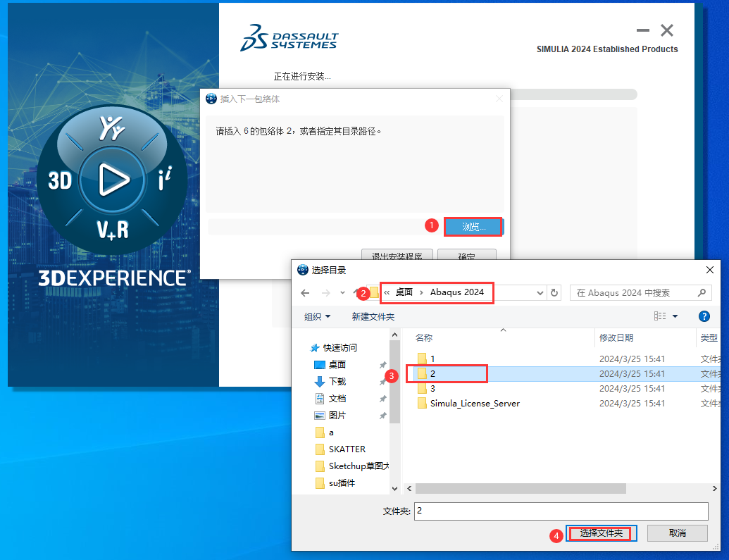The height and width of the screenshot is (560, 729).
Task: Click the blue 桌面 icon in sidebar
Action: pos(320,365)
